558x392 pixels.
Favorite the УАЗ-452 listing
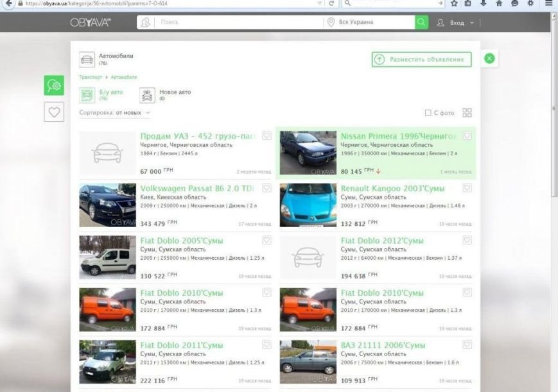(x=266, y=135)
